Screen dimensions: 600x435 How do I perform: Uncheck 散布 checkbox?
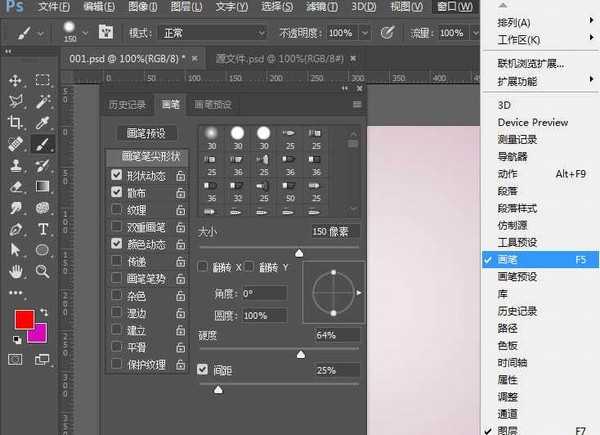116,192
